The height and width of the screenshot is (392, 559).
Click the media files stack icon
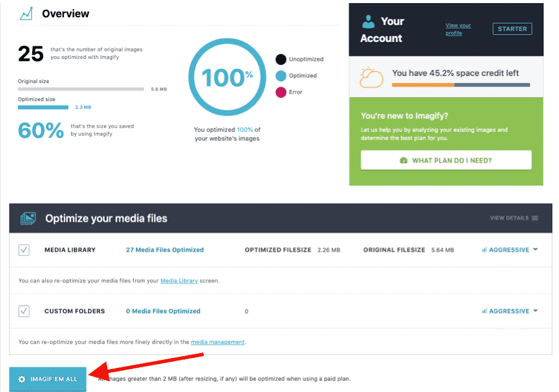(28, 219)
